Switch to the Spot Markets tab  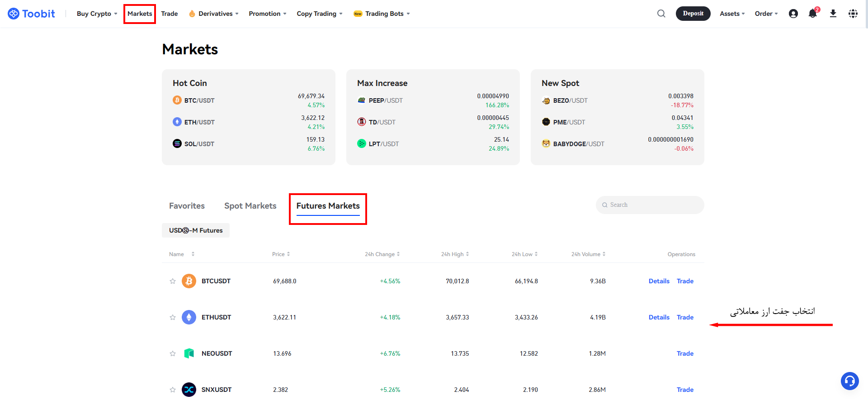click(x=250, y=206)
